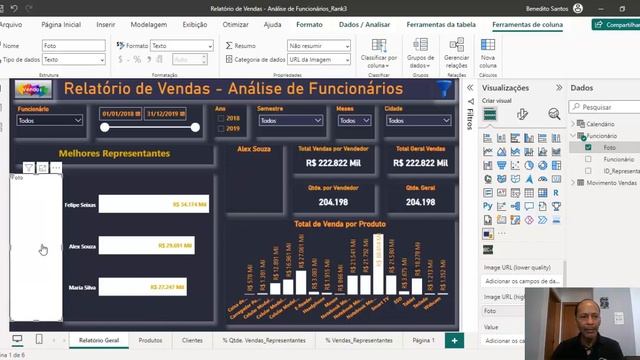Open focus mode on Foto visual
640x360 pixels.
coord(42,168)
